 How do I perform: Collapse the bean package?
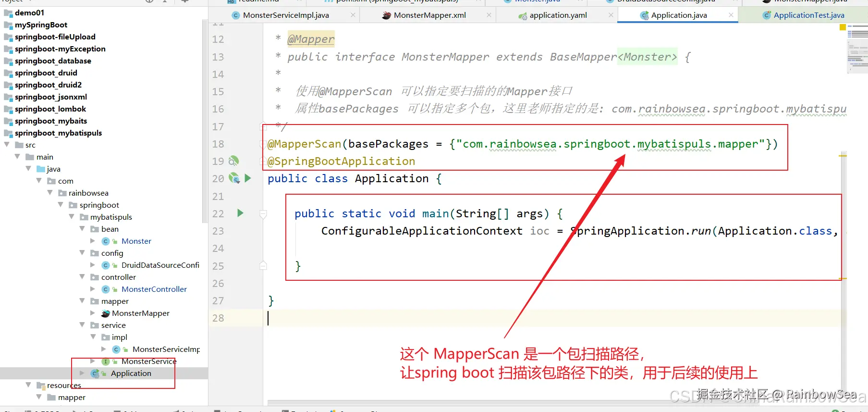(82, 228)
